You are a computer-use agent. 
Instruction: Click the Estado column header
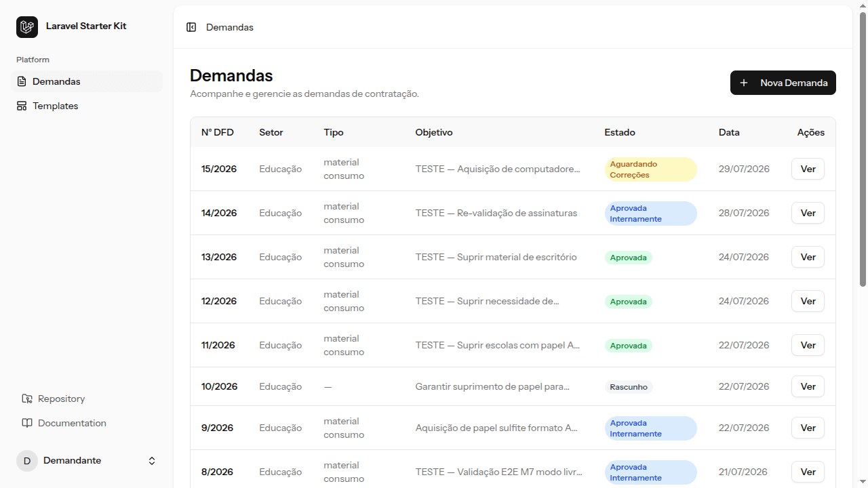click(620, 132)
